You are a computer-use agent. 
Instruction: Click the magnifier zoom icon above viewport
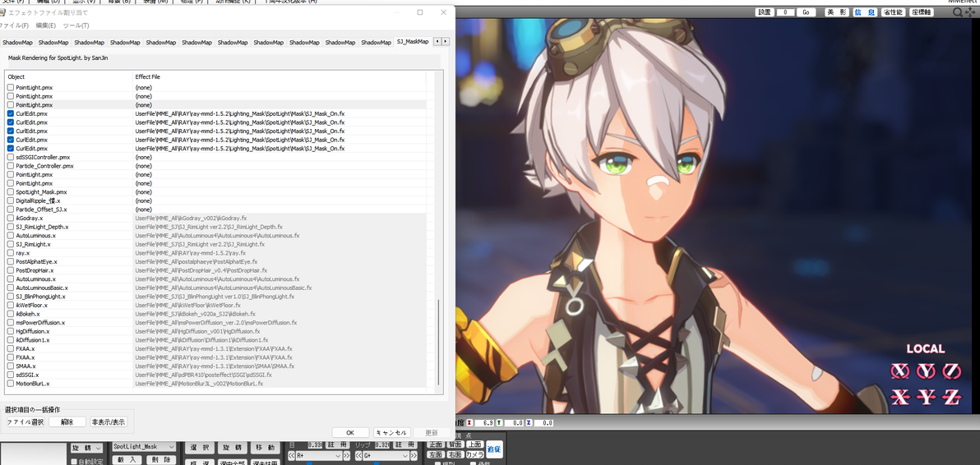tap(957, 12)
